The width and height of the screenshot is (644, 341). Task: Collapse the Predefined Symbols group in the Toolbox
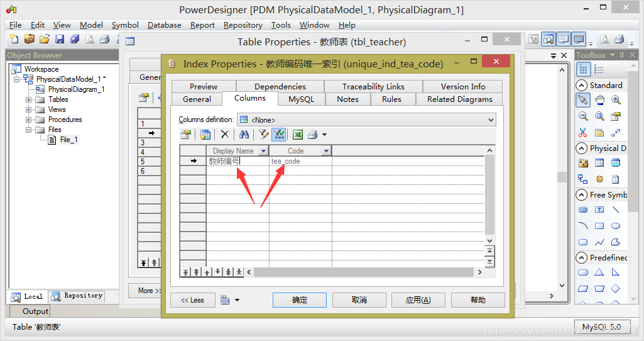coord(582,257)
